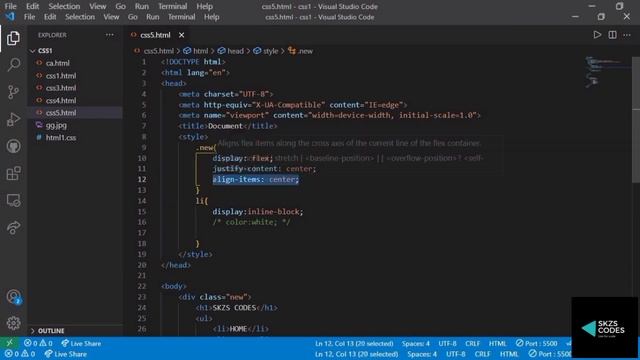Open Edit menu in the VS Code logo row
This screenshot has height=360, width=640.
click(50, 17)
